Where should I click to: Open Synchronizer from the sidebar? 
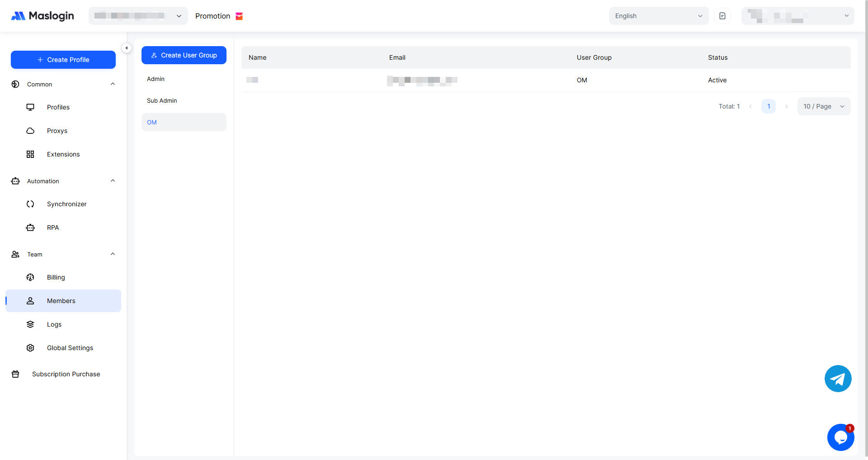point(66,204)
